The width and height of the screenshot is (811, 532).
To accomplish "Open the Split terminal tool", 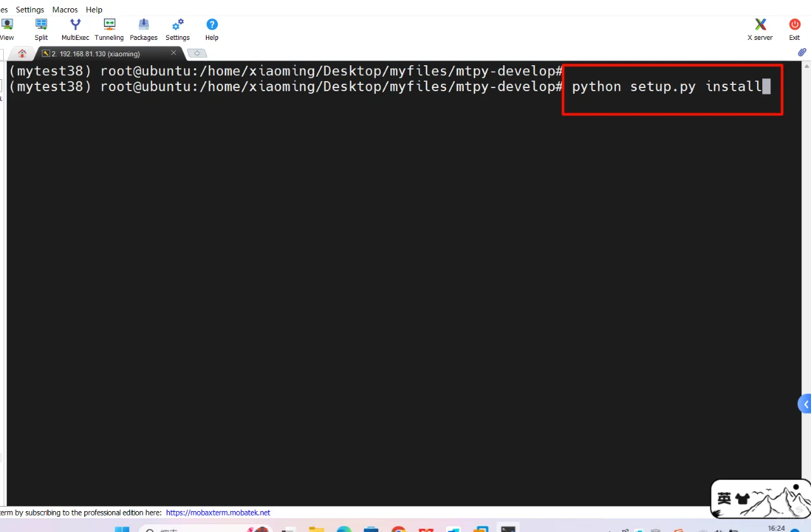I will tap(41, 29).
